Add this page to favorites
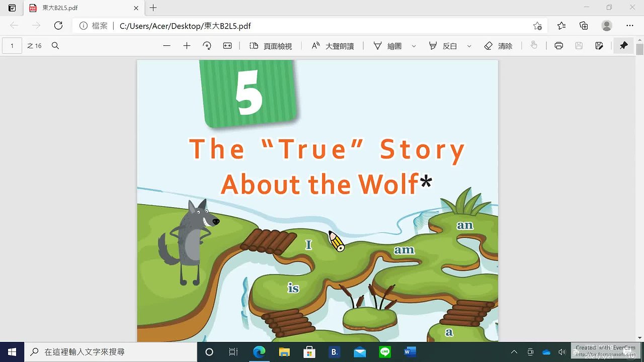Image resolution: width=644 pixels, height=362 pixels. pyautogui.click(x=537, y=26)
